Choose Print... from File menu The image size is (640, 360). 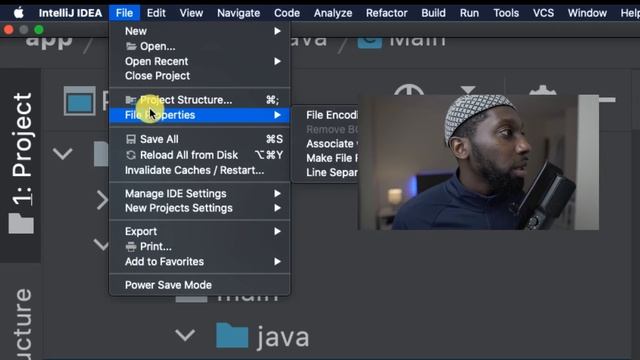(x=200, y=247)
